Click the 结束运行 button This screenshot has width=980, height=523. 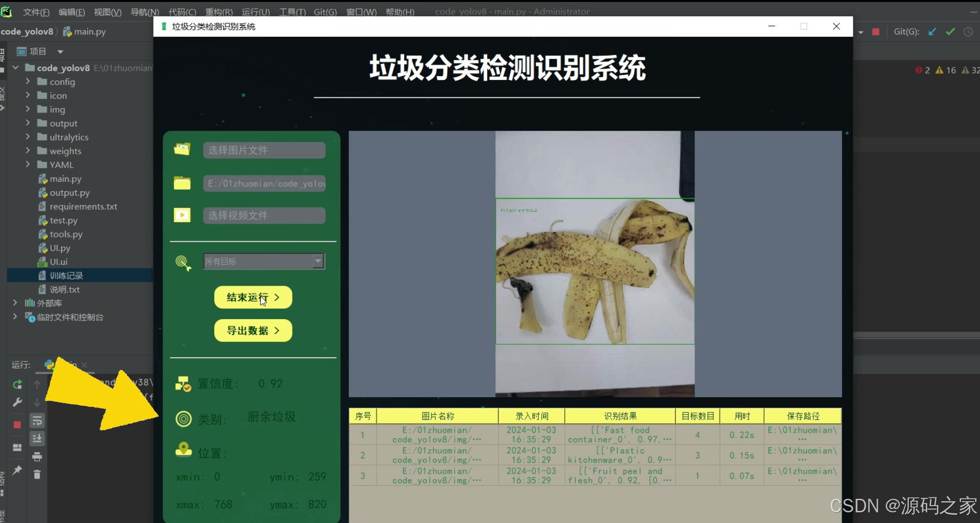(x=252, y=297)
